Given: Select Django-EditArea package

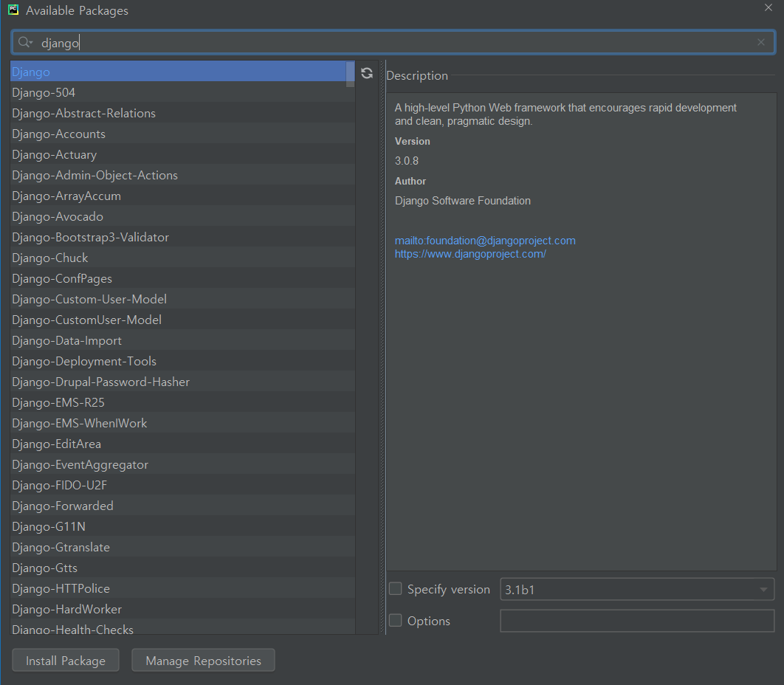Looking at the screenshot, I should (182, 444).
